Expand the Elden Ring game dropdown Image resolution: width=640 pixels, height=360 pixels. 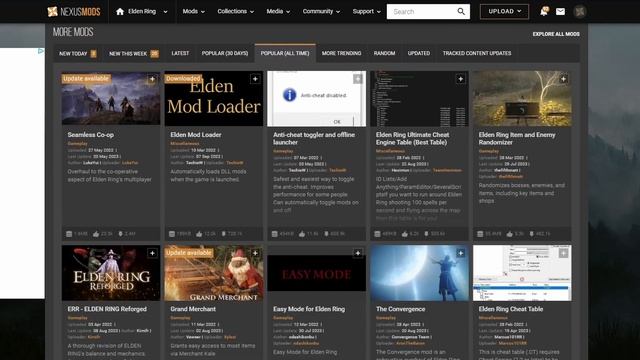[165, 12]
